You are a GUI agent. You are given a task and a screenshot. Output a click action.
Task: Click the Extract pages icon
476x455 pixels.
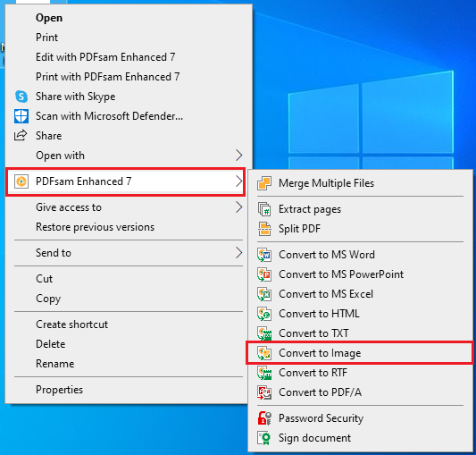[264, 209]
